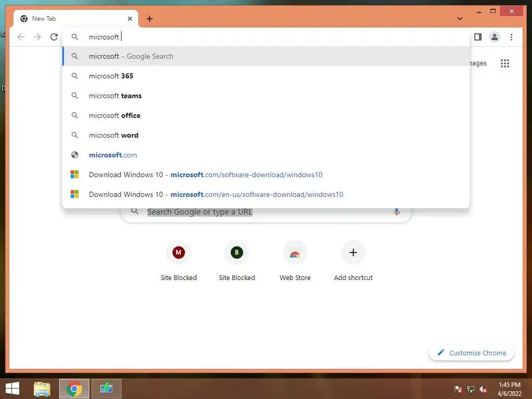Maximize the Chrome window
The width and height of the screenshot is (532, 399).
coord(493,11)
